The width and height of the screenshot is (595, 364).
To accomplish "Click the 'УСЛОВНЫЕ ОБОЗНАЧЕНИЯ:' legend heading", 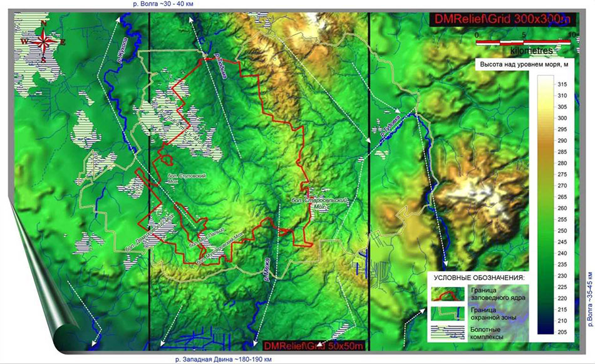I will click(x=481, y=277).
